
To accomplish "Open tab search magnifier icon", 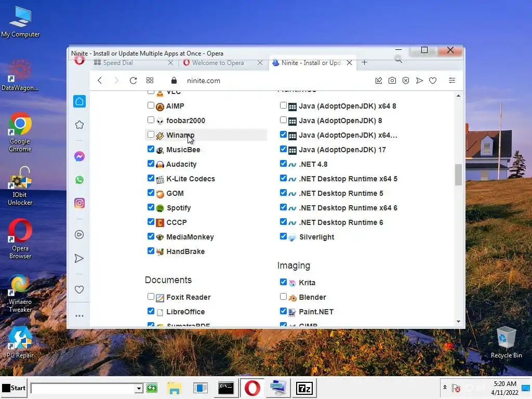I will coord(398,60).
